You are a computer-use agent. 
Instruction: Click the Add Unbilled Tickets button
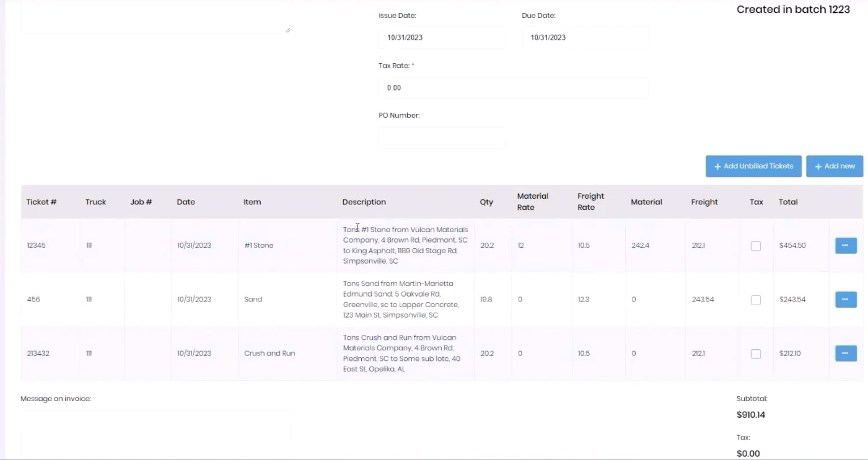pos(753,166)
